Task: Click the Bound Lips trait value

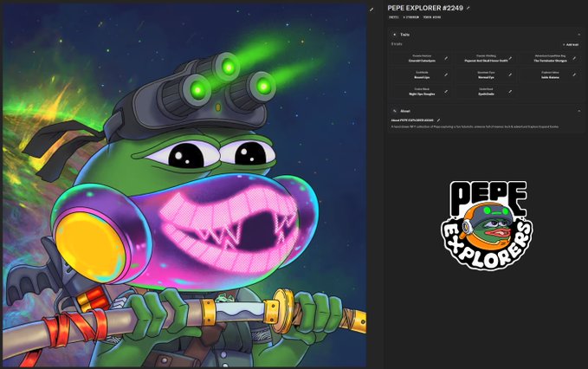Action: click(x=422, y=77)
